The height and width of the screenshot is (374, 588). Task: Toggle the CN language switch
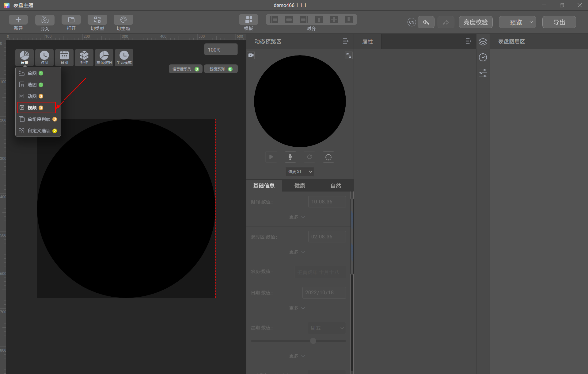coord(412,22)
